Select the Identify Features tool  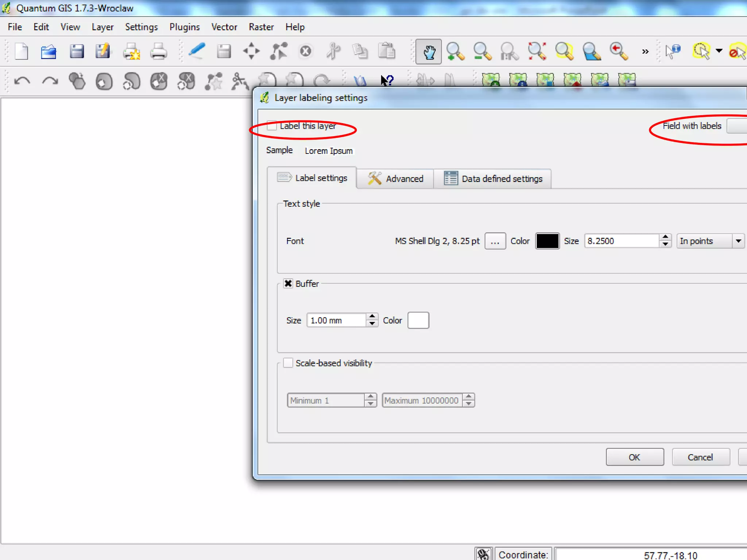click(673, 52)
